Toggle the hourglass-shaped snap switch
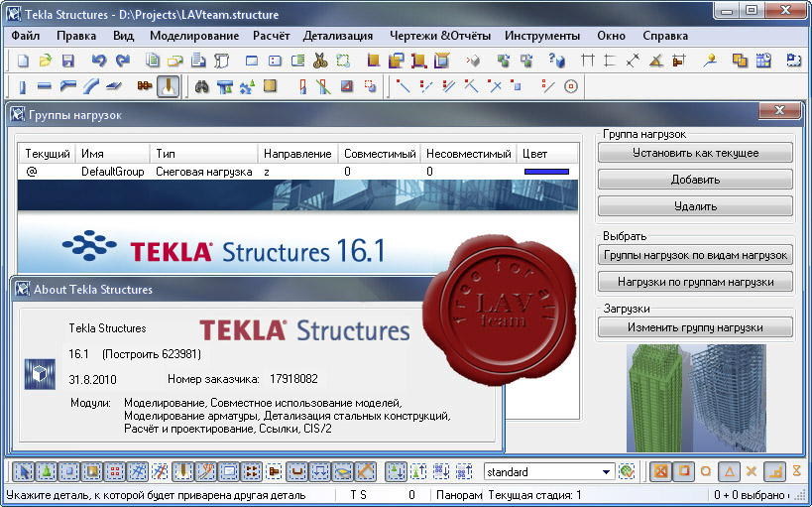The image size is (812, 507). coord(796,471)
